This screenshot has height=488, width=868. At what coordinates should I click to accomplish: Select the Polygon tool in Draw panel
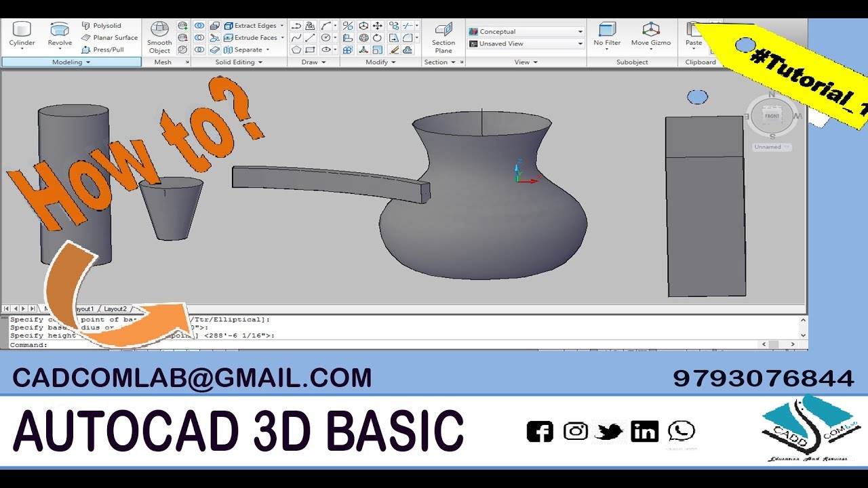pos(296,49)
